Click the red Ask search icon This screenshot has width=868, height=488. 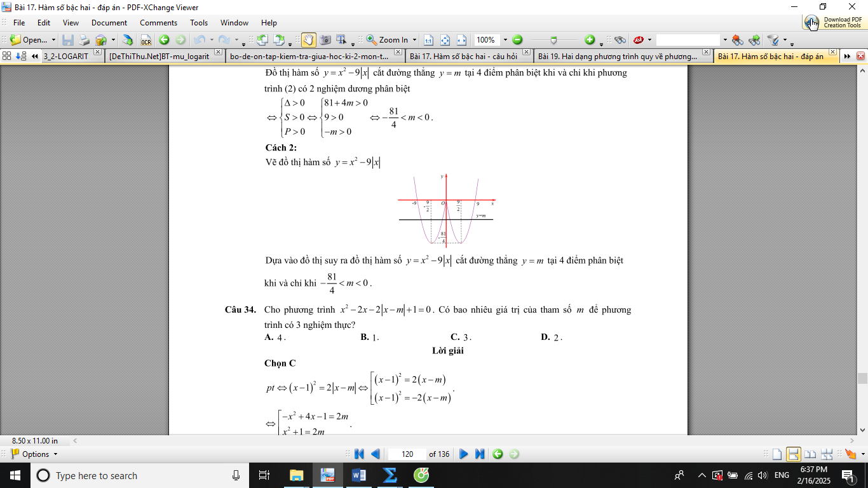[x=639, y=40]
